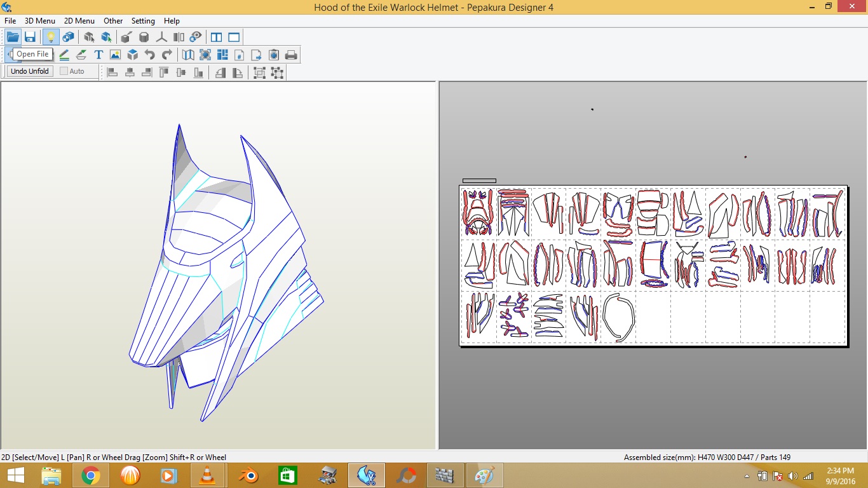Viewport: 868px width, 488px height.
Task: Click the align bottom edges icon
Action: point(198,72)
